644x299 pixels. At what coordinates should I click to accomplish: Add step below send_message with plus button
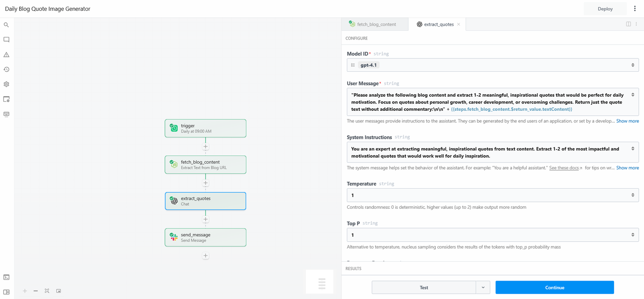tap(206, 256)
